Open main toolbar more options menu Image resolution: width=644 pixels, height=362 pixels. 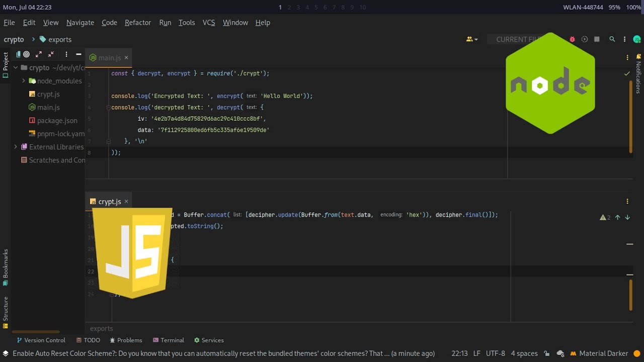(625, 39)
